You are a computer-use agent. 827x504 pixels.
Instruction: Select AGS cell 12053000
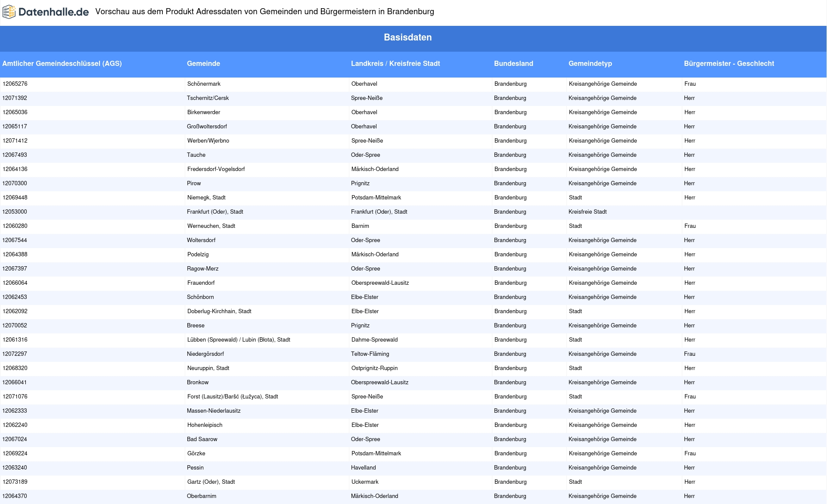92,212
